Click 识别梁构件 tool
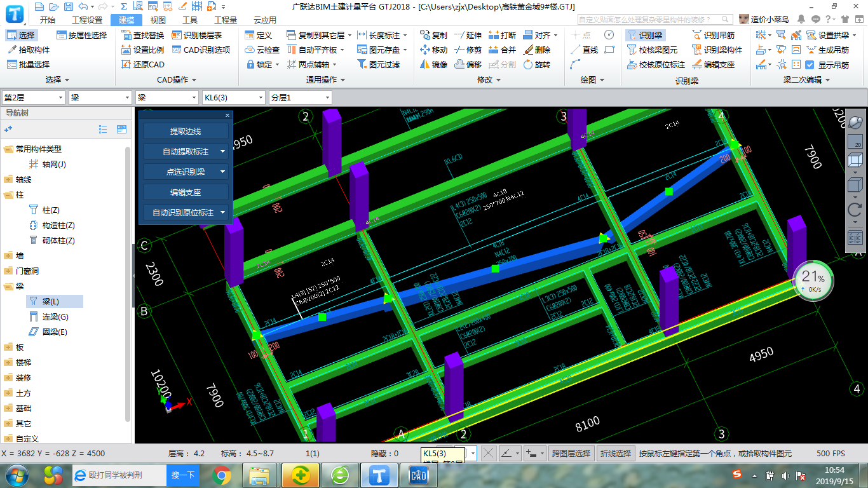 click(717, 50)
